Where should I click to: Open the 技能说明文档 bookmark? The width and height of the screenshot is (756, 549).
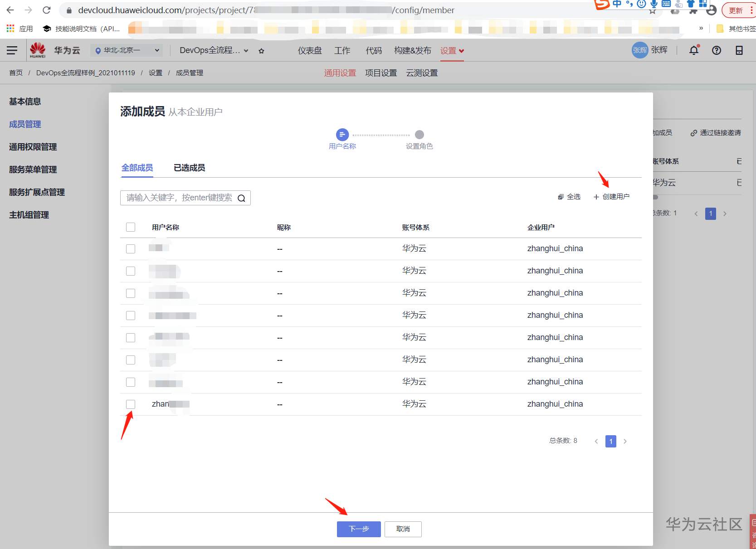(82, 29)
